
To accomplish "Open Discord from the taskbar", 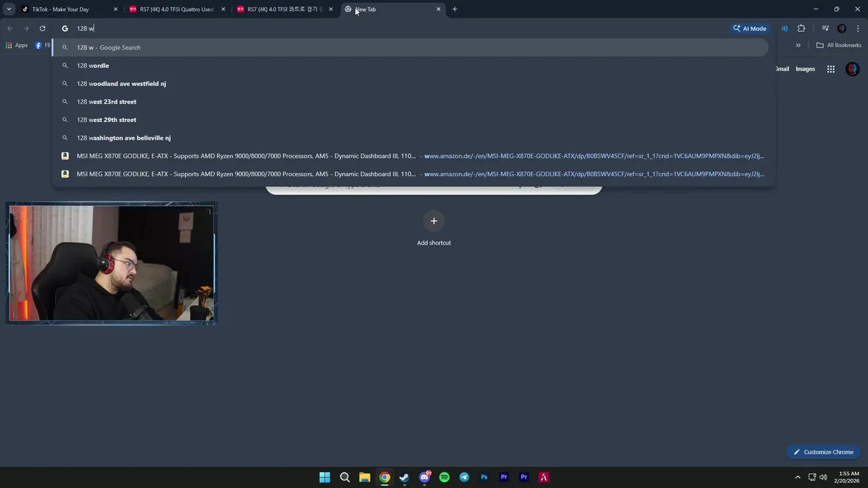I will [x=425, y=477].
